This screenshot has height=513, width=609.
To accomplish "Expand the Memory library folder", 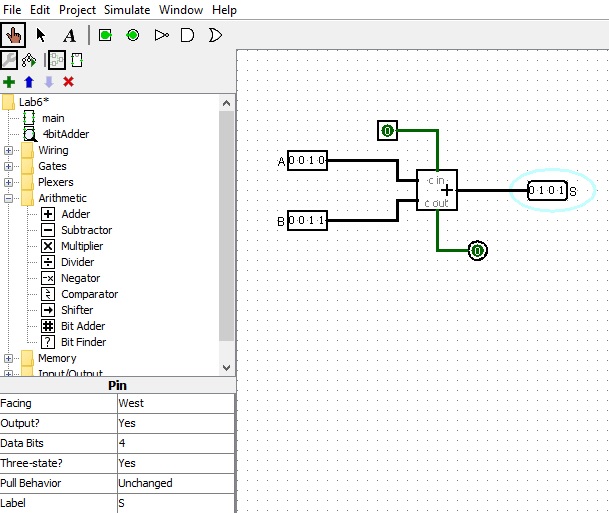I will [x=8, y=358].
